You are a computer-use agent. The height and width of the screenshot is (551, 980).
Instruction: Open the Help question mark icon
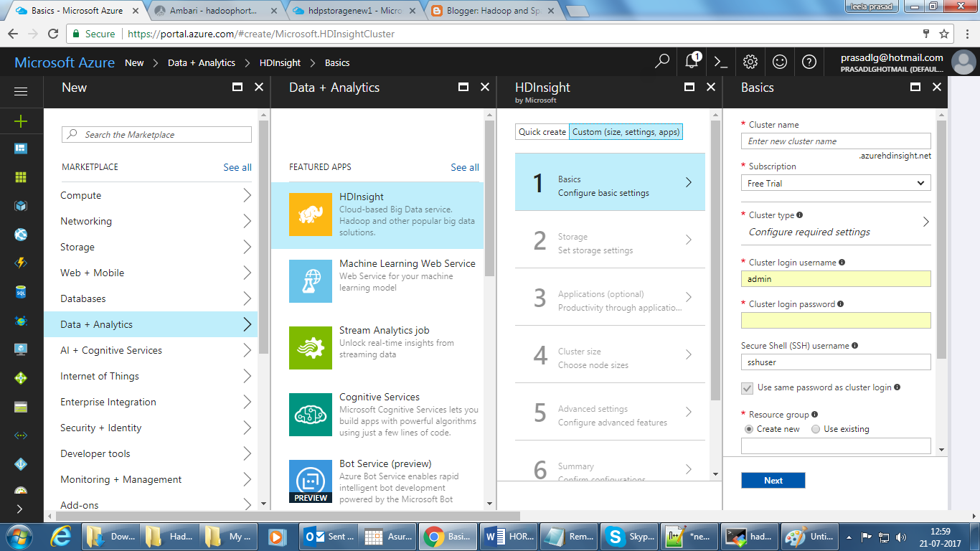pyautogui.click(x=809, y=62)
